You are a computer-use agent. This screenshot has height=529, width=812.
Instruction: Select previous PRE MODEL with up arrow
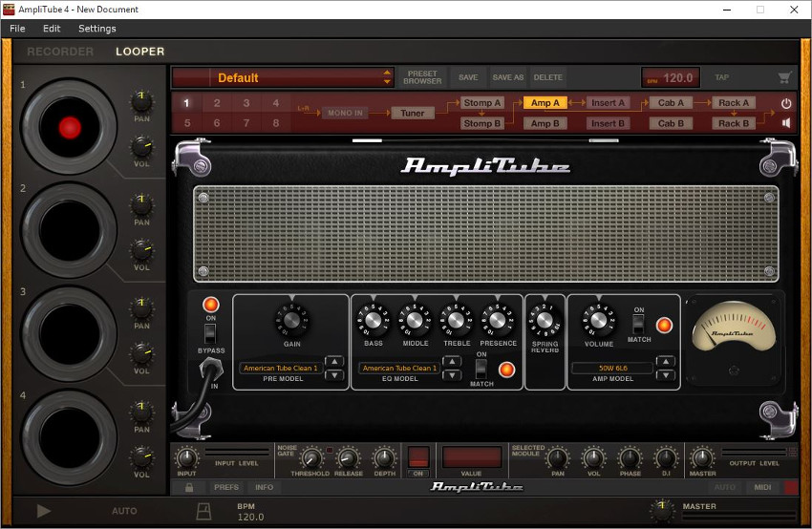click(x=334, y=361)
